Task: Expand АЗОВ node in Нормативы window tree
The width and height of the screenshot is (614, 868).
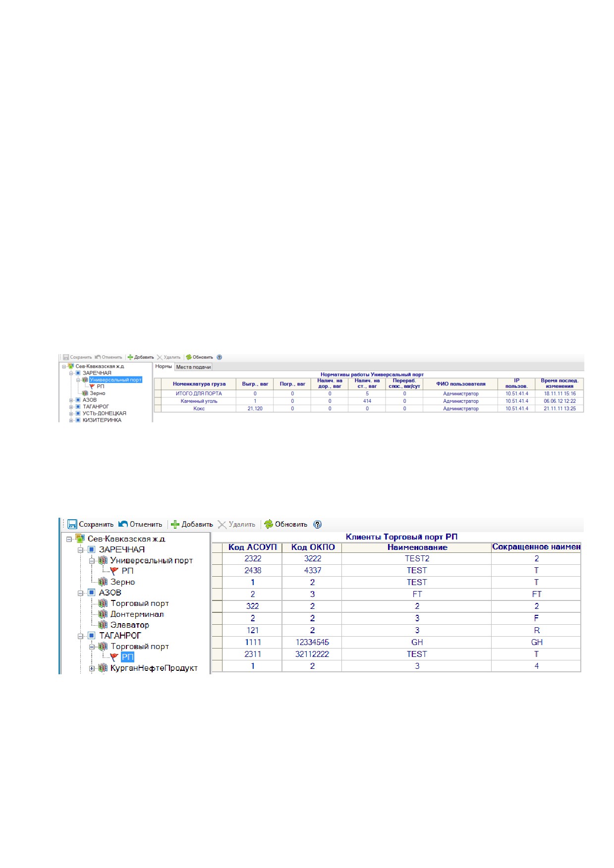Action: click(x=71, y=400)
